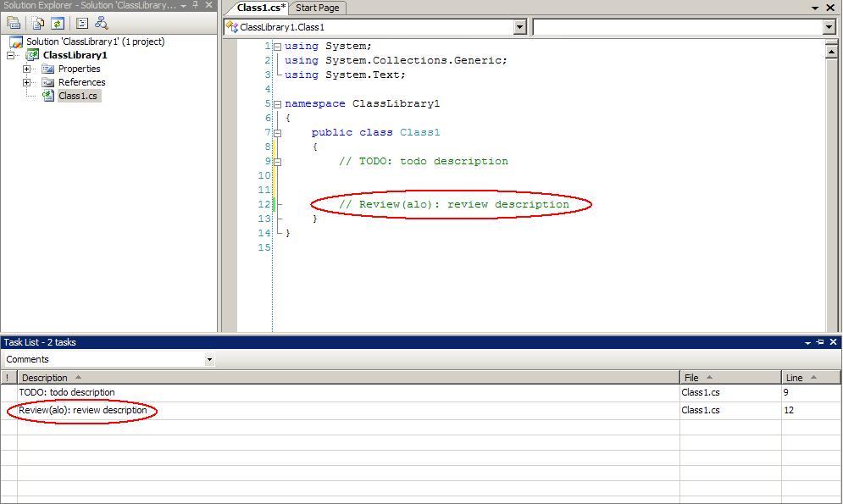Place cursor on 'using System.Text;' line
843x504 pixels.
click(345, 75)
